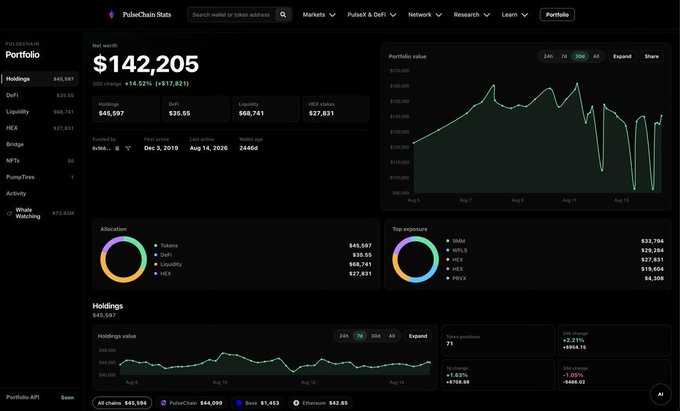Click the PulseChain chain filter icon
Image resolution: width=680 pixels, height=411 pixels.
point(163,403)
